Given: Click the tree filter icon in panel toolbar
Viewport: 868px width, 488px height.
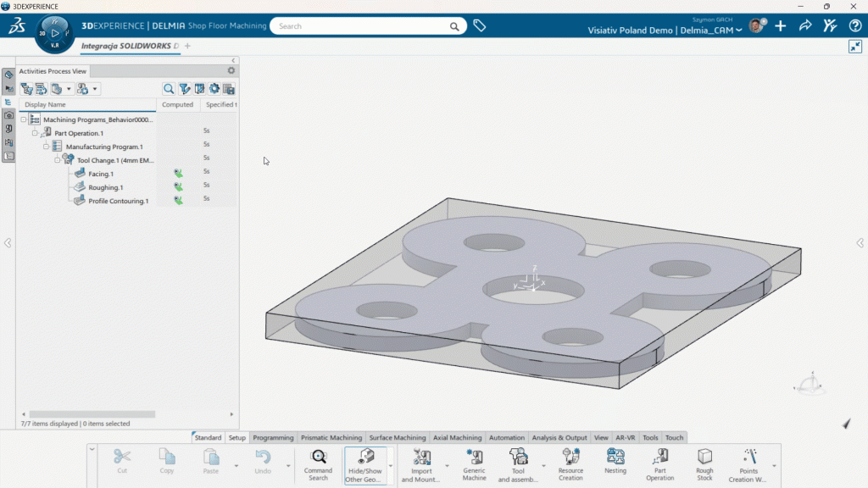Looking at the screenshot, I should 26,88.
